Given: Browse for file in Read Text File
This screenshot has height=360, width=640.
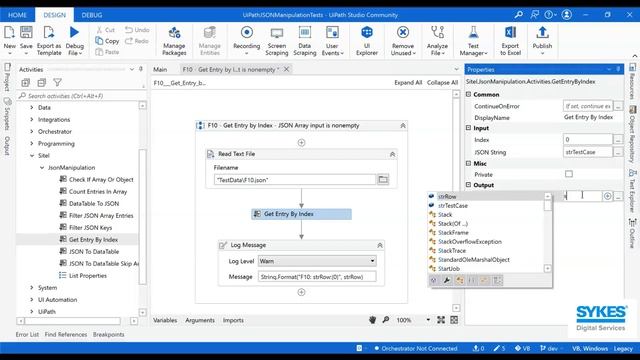Looking at the screenshot, I should pyautogui.click(x=383, y=180).
